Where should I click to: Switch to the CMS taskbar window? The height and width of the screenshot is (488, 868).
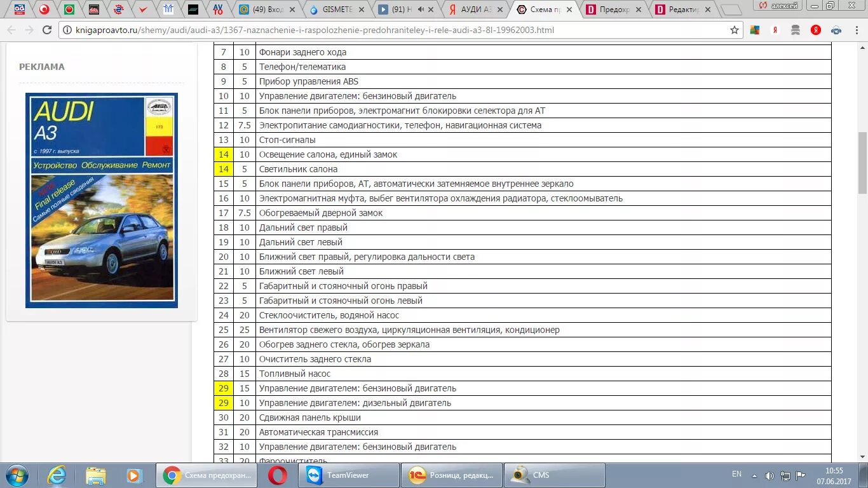(555, 475)
